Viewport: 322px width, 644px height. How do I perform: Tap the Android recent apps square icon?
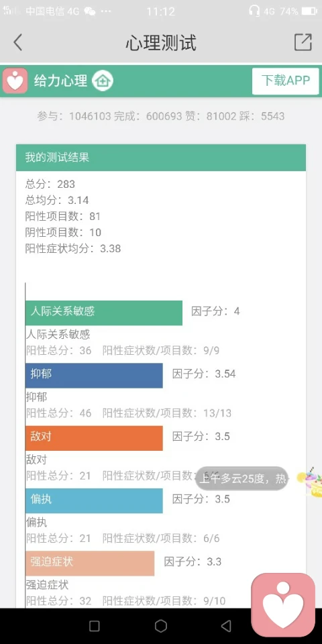click(x=95, y=626)
